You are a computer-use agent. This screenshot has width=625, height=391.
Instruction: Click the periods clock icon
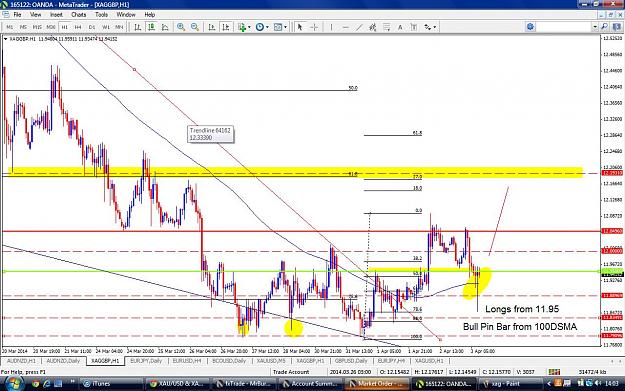pos(259,27)
